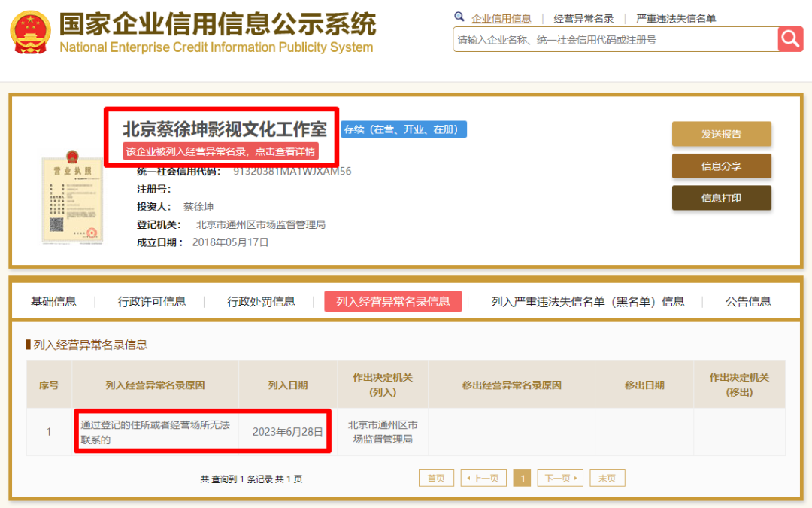Click the 列入日期 column header
The width and height of the screenshot is (812, 508).
coord(288,385)
